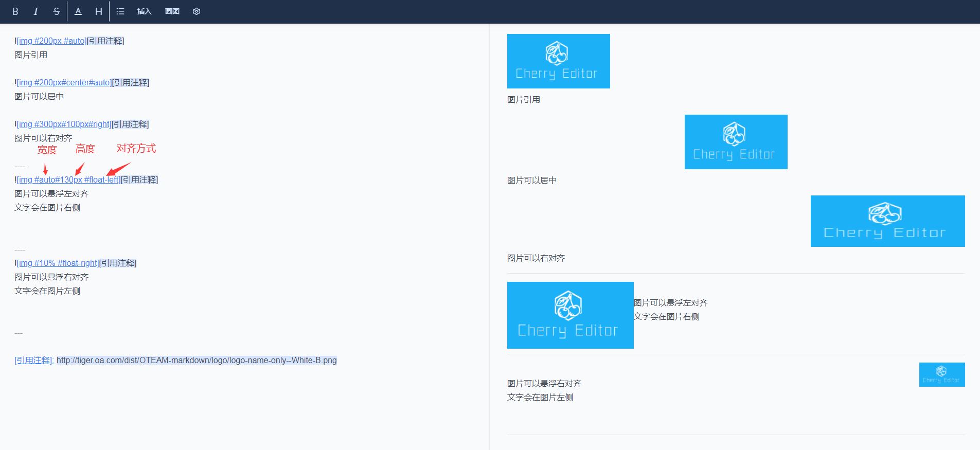This screenshot has height=450, width=980.
Task: Click the tiger.oa.com logo URL text
Action: coord(197,360)
